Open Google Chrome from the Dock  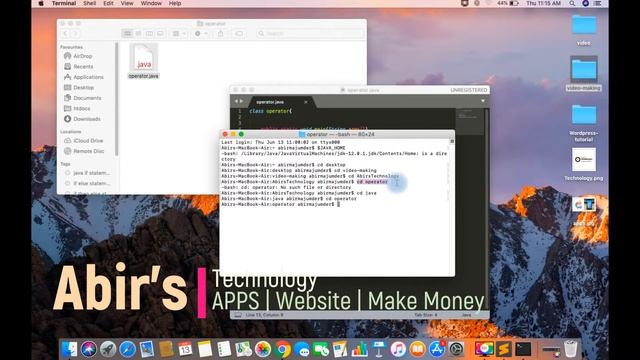(x=282, y=349)
